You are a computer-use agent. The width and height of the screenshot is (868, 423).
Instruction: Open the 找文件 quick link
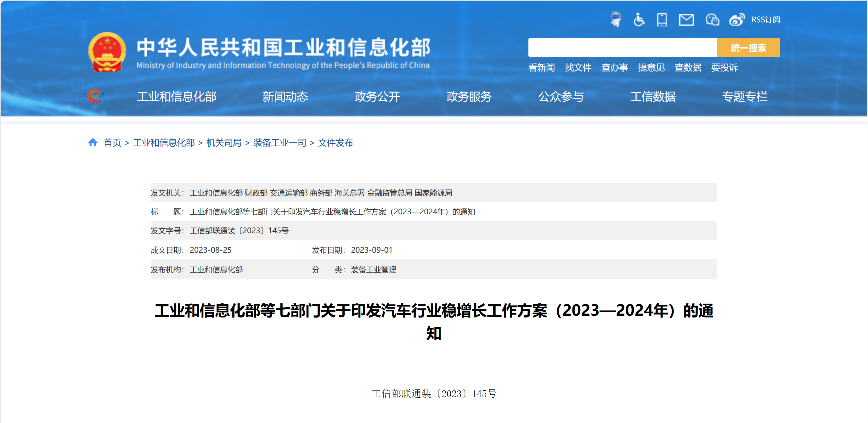coord(578,68)
